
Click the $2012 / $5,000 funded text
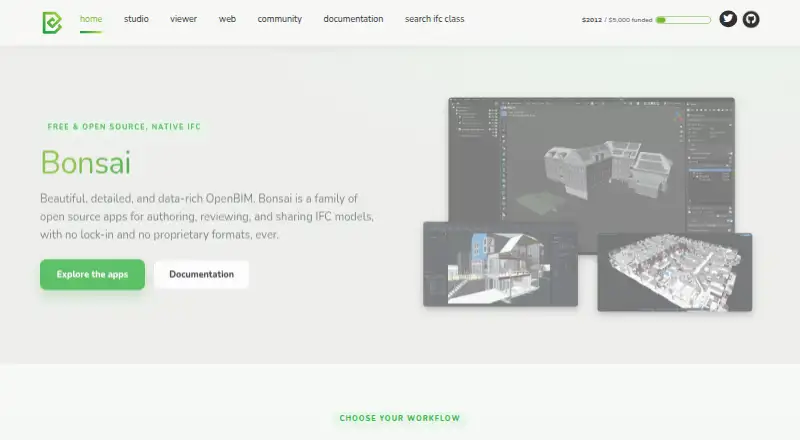[x=617, y=20]
